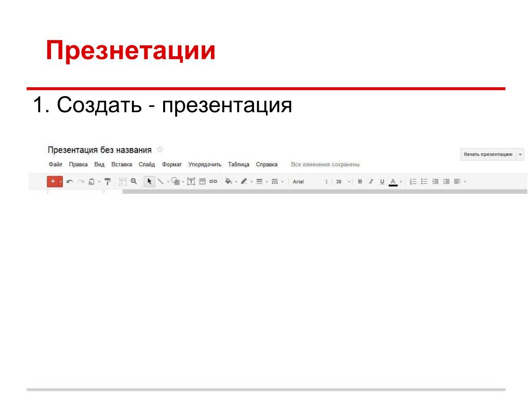The width and height of the screenshot is (532, 399).
Task: Click the clipboard paste icon
Action: (x=91, y=181)
